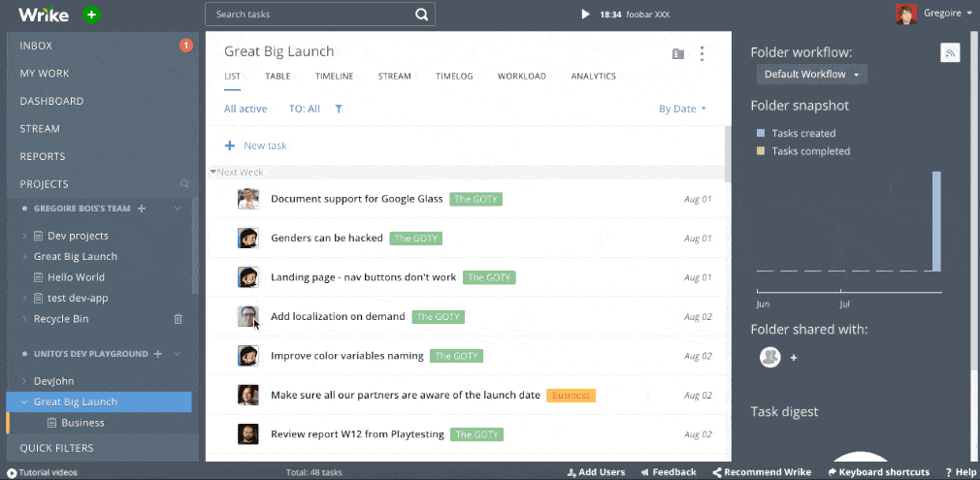980x480 pixels.
Task: Open Gregoire's profile avatar
Action: [x=905, y=14]
